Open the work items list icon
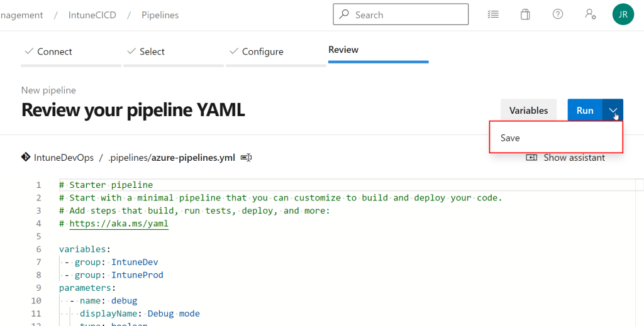The width and height of the screenshot is (644, 326). pos(494,14)
